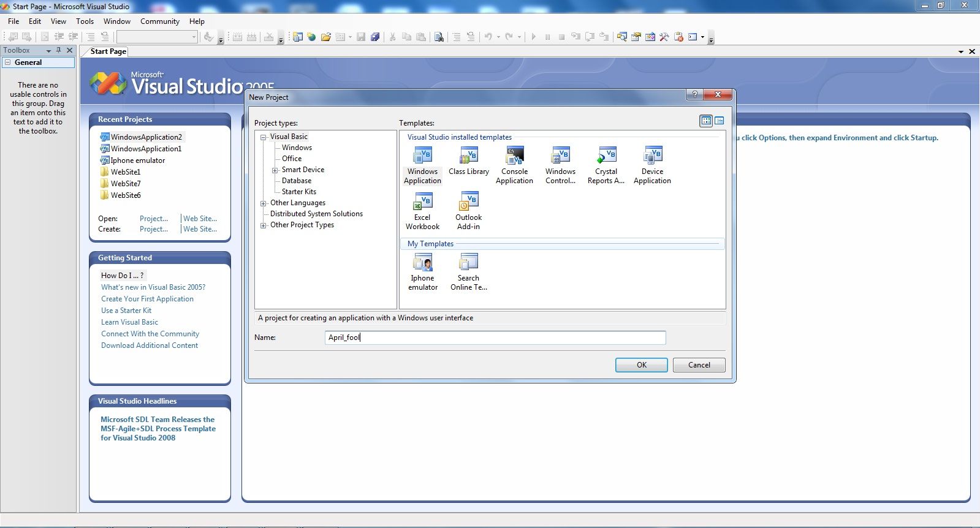Click the Toolbox hammer-and-wrench toolbar icon

pyautogui.click(x=664, y=37)
